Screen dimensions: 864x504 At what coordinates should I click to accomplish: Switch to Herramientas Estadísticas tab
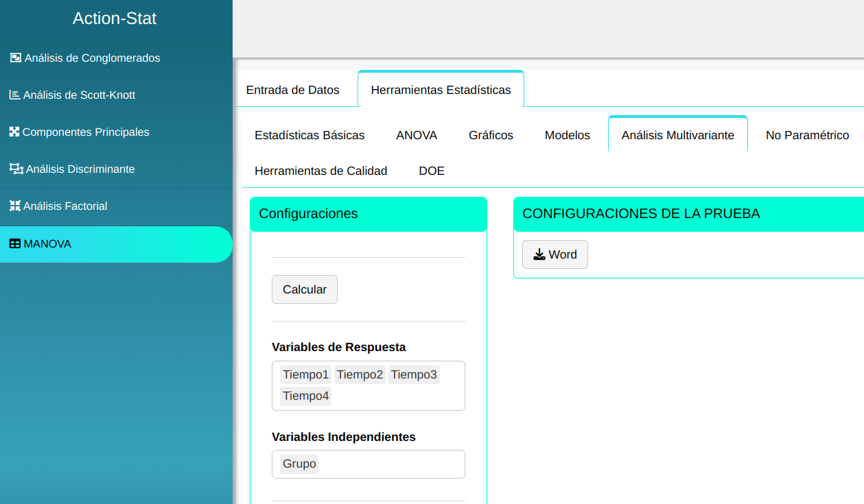point(441,90)
